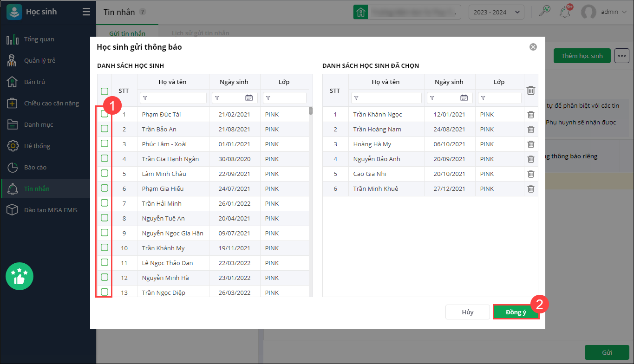
Task: Remove Cao Gia Nhi using trash icon
Action: (x=531, y=174)
